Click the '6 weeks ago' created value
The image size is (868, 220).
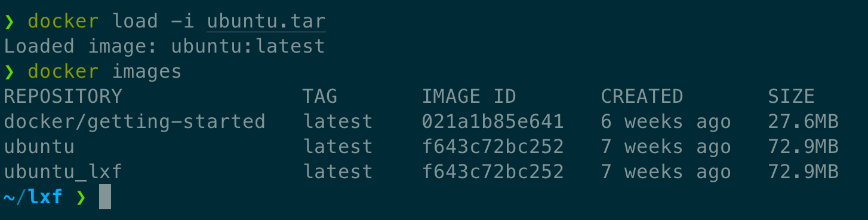[x=666, y=122]
